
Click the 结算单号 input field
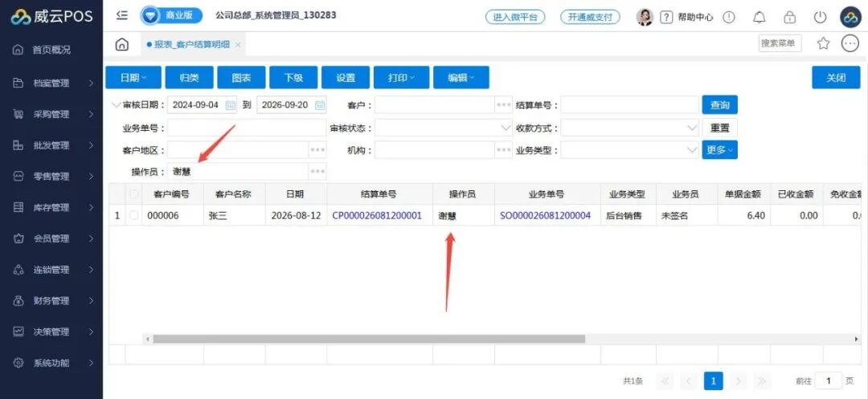[630, 105]
